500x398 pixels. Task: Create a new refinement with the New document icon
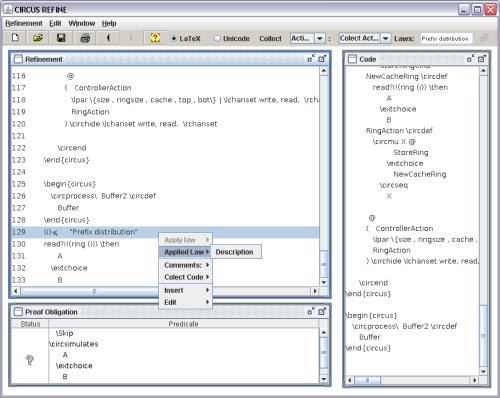pyautogui.click(x=15, y=38)
